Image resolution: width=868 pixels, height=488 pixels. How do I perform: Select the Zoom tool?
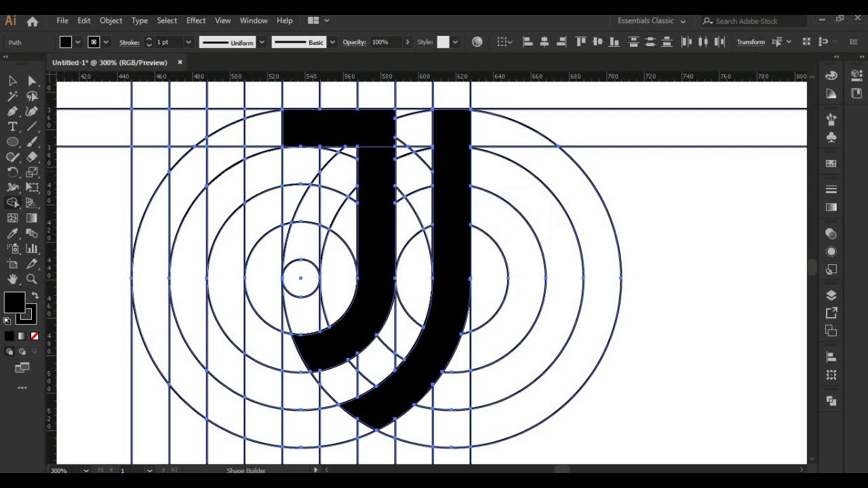tap(32, 279)
